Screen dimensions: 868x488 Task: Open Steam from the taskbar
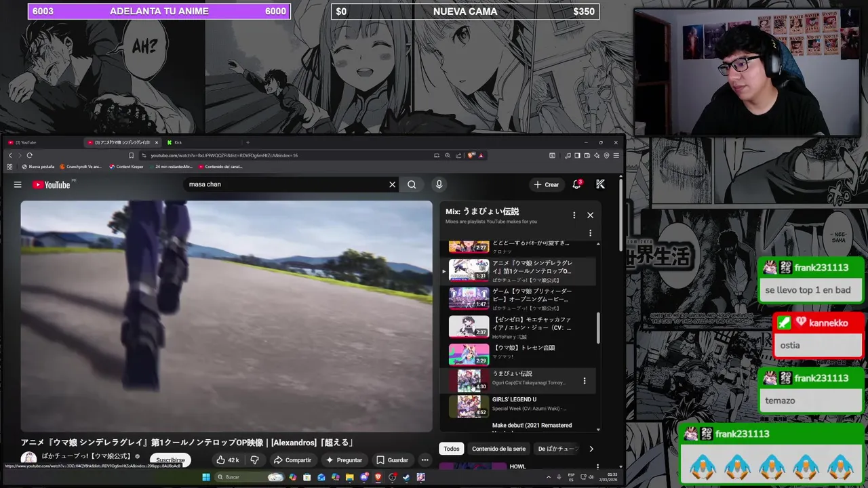(406, 477)
